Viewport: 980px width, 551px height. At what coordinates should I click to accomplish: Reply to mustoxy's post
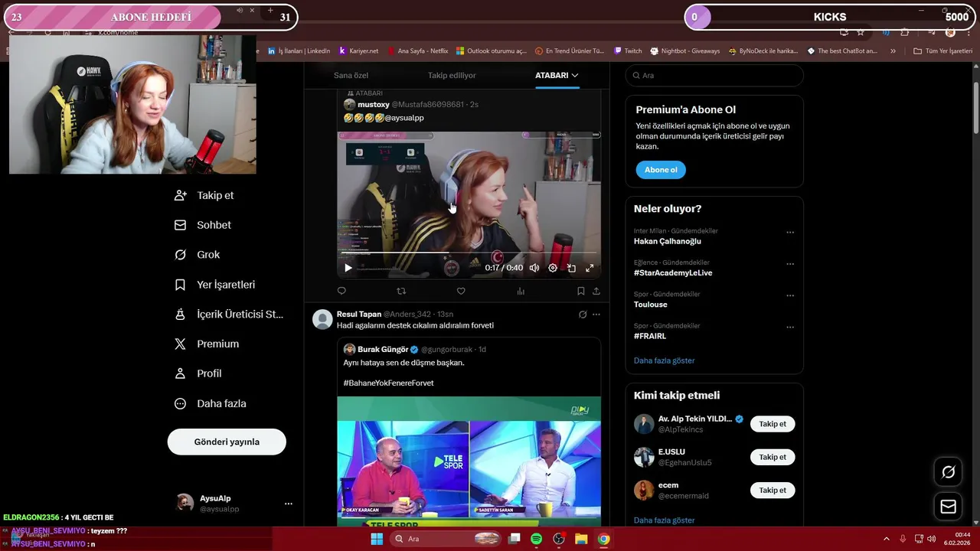tap(341, 291)
